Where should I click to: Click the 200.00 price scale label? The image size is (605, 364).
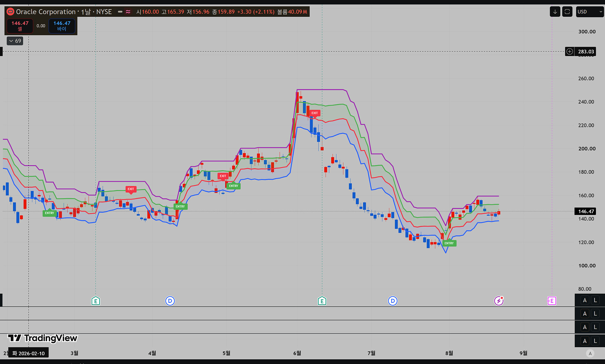pyautogui.click(x=587, y=149)
